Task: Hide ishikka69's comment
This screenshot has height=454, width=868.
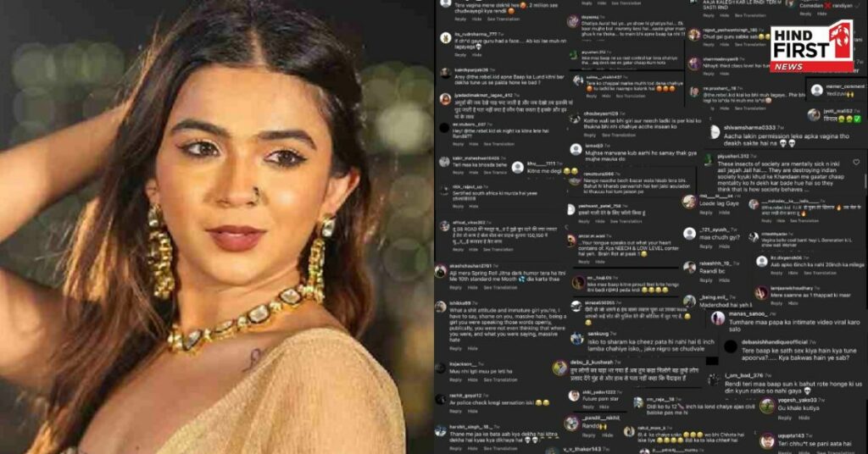Action: click(x=472, y=349)
